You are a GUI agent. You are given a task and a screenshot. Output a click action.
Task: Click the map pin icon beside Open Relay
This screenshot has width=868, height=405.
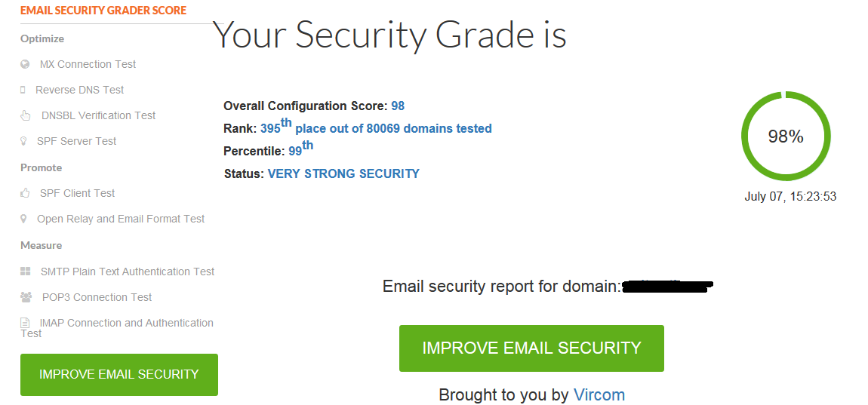coord(23,219)
